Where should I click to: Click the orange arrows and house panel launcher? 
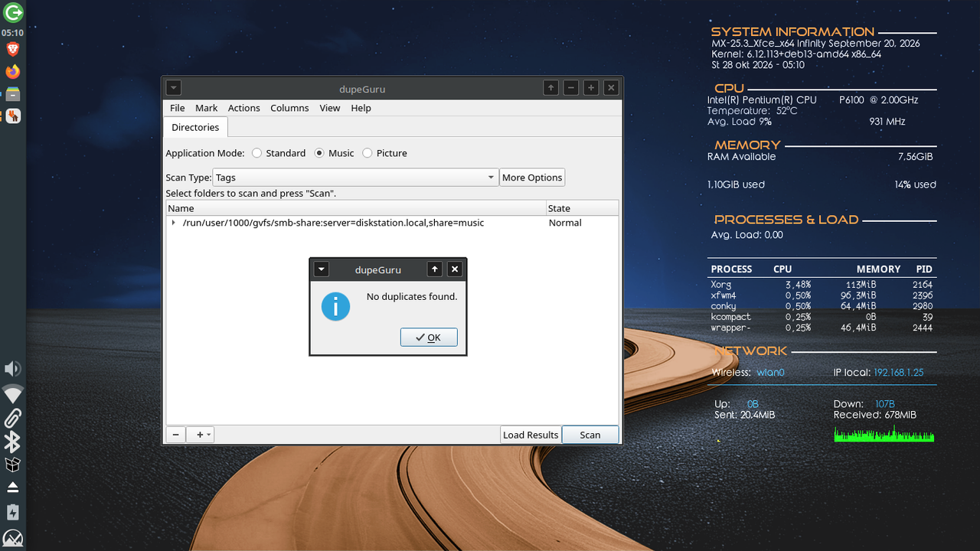[12, 116]
